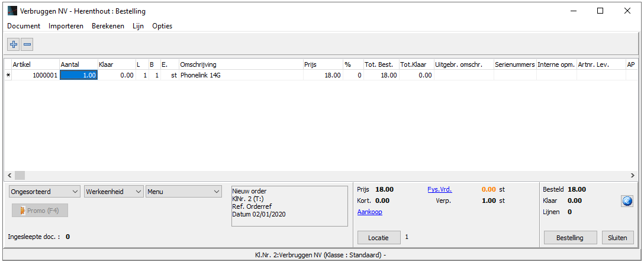Image resolution: width=644 pixels, height=265 pixels.
Task: Click the Klaar column header
Action: [116, 64]
